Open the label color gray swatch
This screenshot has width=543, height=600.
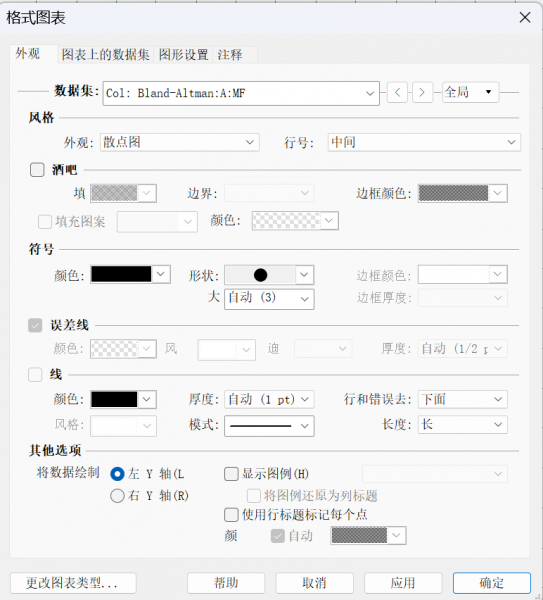point(368,535)
